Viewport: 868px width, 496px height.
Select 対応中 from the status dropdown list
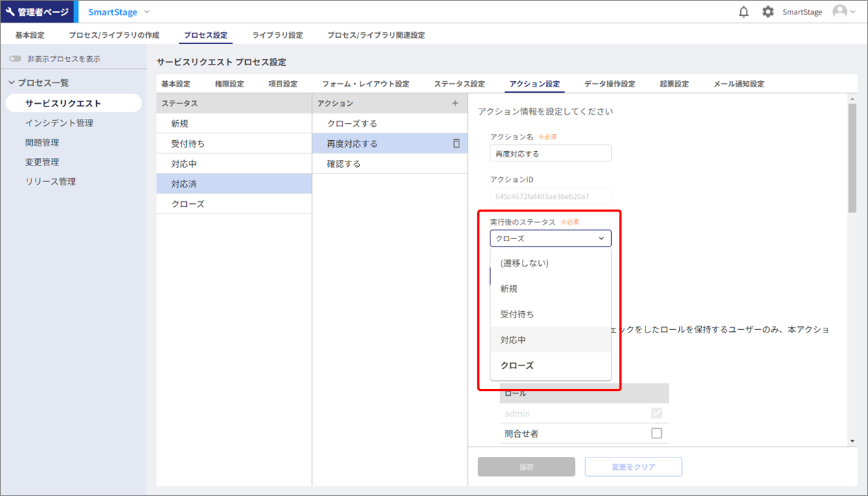tap(550, 339)
